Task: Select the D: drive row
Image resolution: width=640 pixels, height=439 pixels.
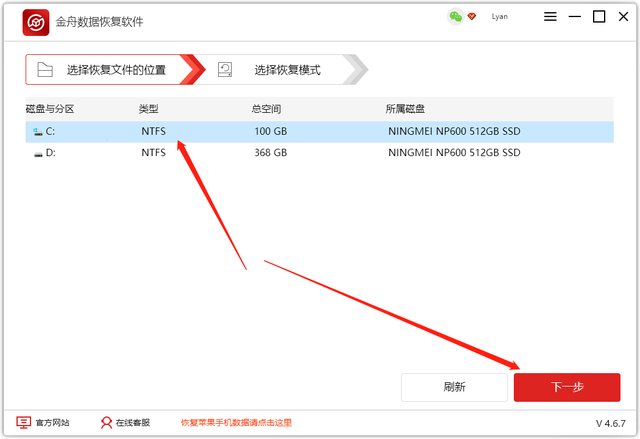Action: point(320,153)
